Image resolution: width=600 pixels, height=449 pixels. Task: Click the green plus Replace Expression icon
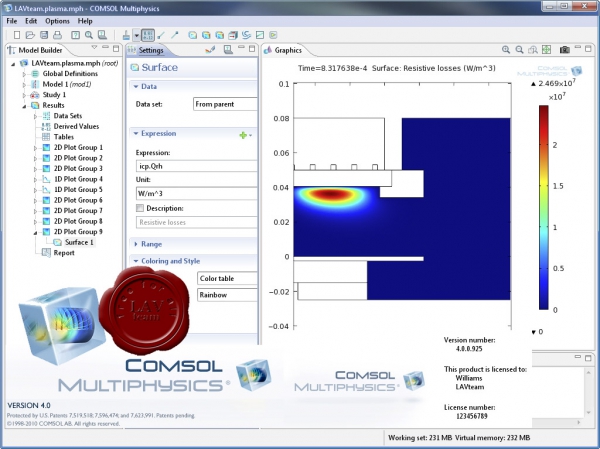tap(243, 135)
